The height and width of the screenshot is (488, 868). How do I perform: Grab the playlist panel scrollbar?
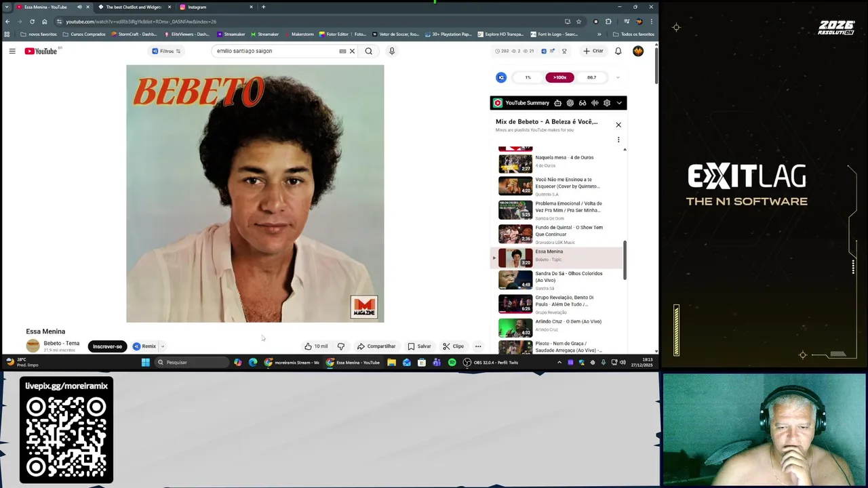coord(625,260)
